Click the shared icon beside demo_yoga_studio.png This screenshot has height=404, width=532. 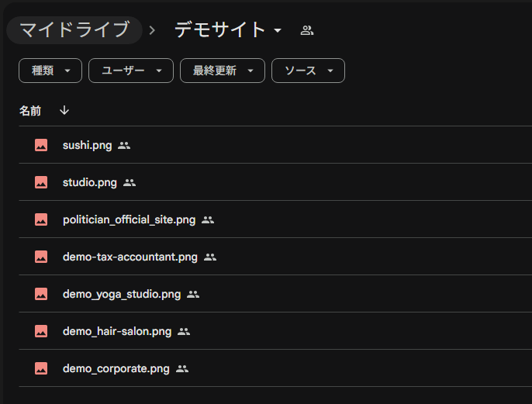tap(193, 294)
